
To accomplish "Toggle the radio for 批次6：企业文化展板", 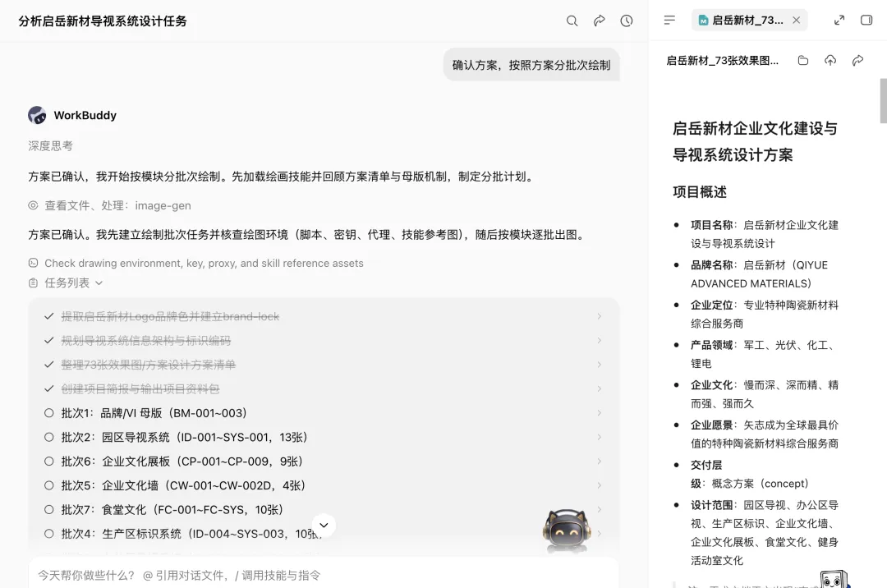I will [x=49, y=462].
